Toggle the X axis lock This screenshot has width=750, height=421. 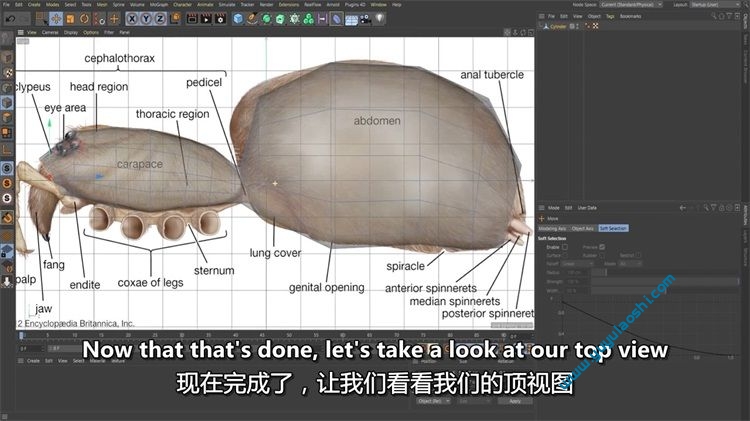coord(132,19)
